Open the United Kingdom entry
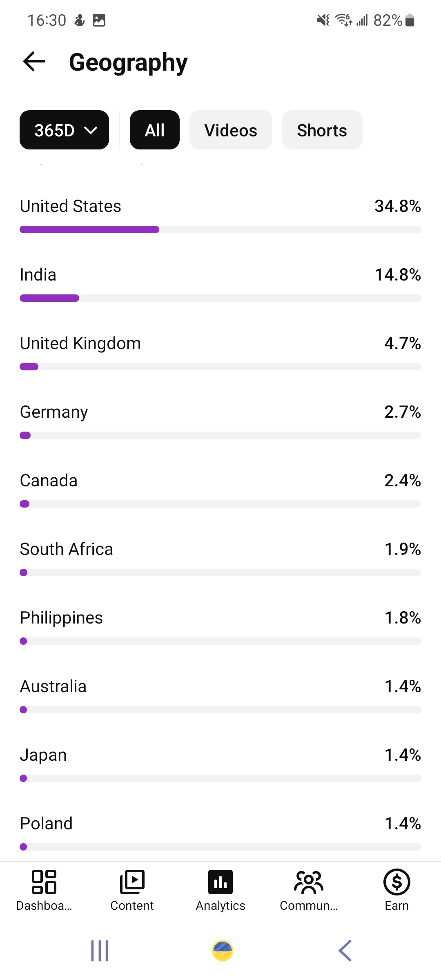This screenshot has width=441, height=980. (220, 352)
